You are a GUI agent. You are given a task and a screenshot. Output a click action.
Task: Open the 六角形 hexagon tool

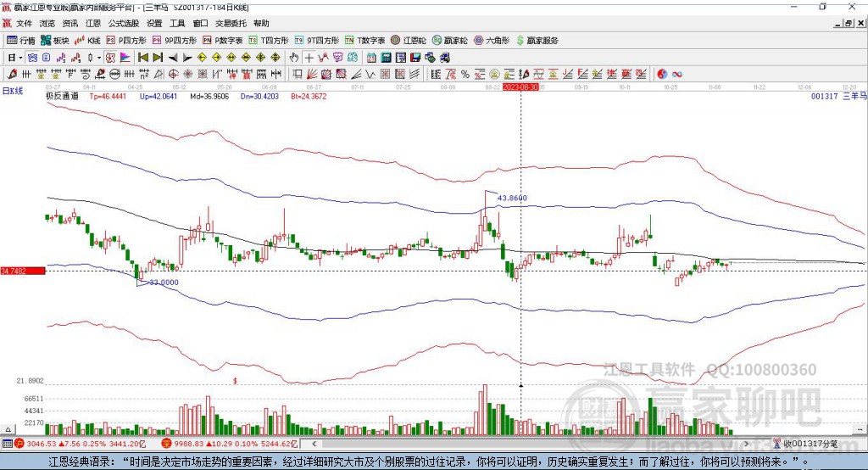click(492, 41)
